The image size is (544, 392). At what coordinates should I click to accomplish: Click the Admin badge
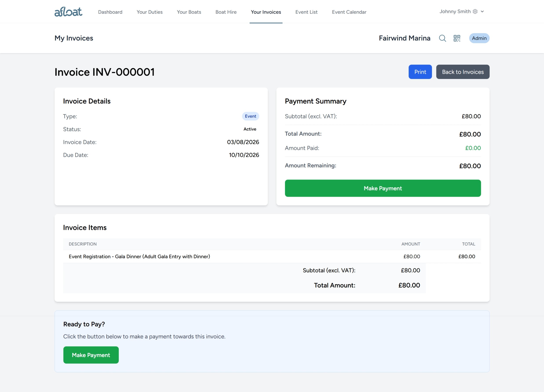click(x=479, y=38)
